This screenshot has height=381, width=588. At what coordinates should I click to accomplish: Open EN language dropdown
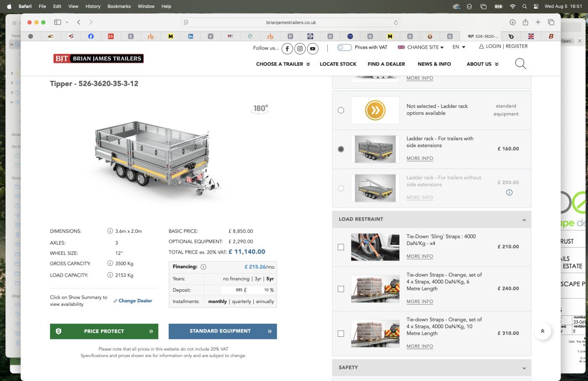(459, 47)
